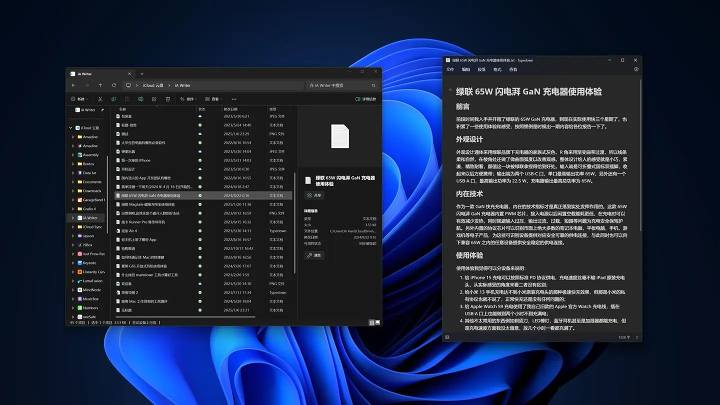The width and height of the screenshot is (720, 405).
Task: Cut the selected file in Explorer toolbar
Action: pyautogui.click(x=100, y=99)
